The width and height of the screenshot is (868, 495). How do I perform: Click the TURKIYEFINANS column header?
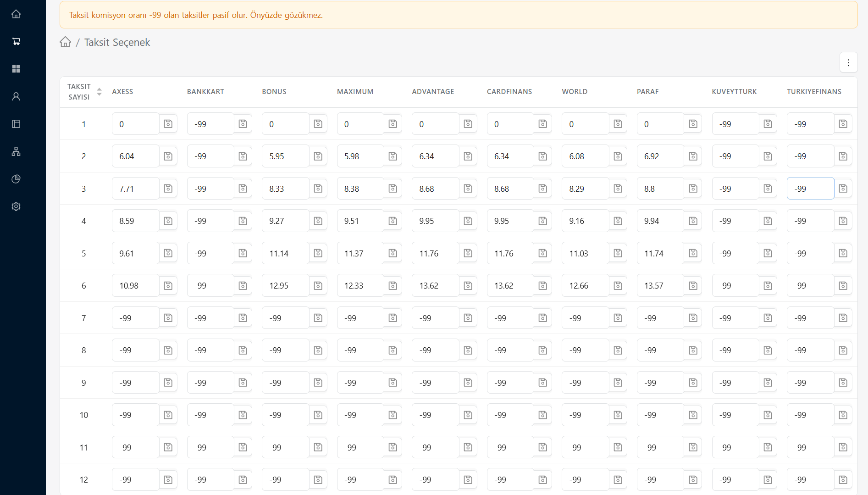point(814,92)
